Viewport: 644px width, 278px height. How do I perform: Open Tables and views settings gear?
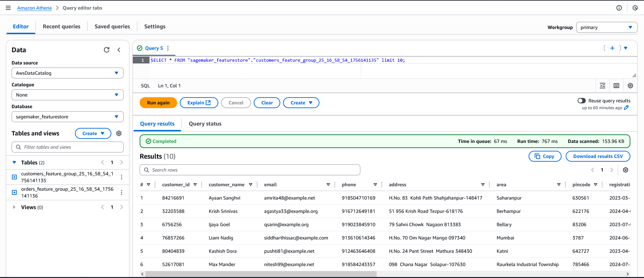tap(119, 133)
